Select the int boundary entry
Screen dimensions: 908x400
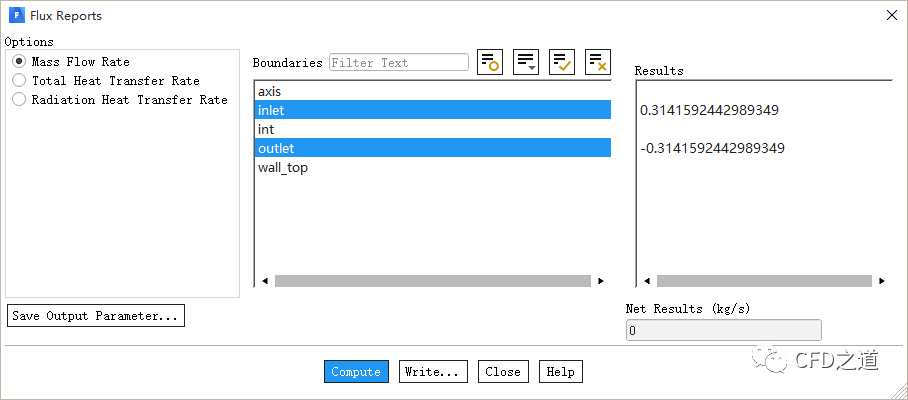pos(266,130)
